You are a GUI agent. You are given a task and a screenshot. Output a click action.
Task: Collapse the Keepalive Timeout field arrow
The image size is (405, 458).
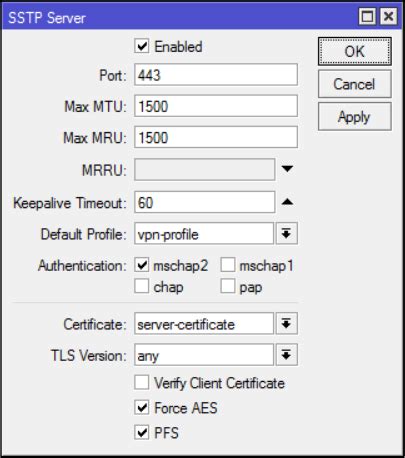287,201
